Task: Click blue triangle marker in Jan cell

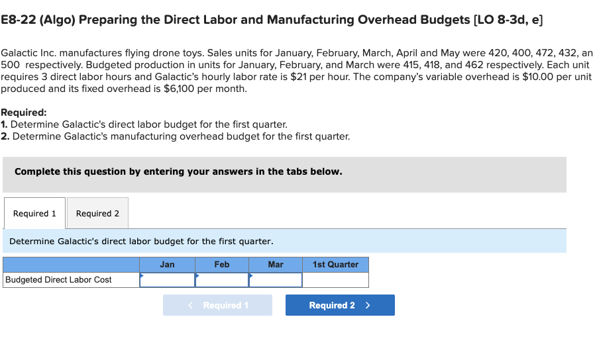Action: [142, 275]
